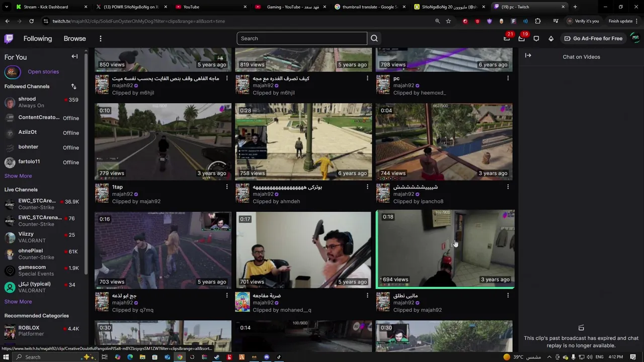Viewport: 644px width, 362px height.
Task: Open the Windows Start menu
Action: point(6,357)
